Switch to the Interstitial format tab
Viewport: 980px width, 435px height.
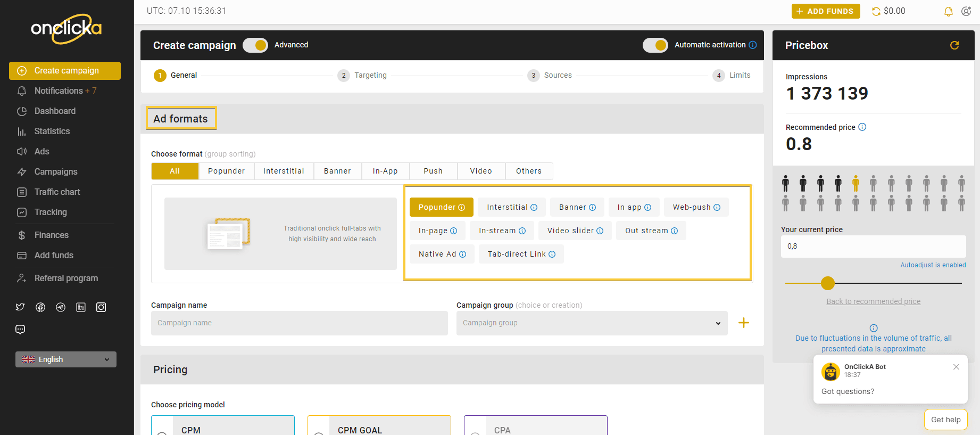coord(284,171)
